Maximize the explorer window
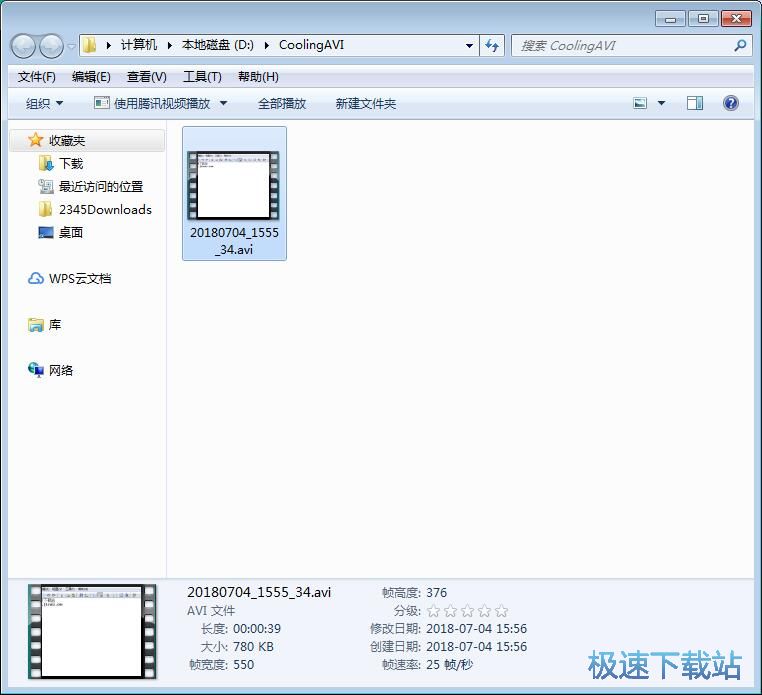This screenshot has height=695, width=762. [703, 19]
